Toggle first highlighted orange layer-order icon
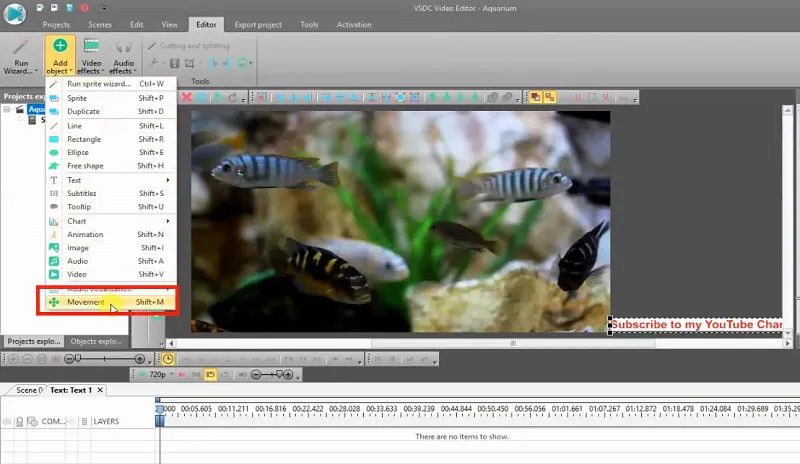The height and width of the screenshot is (464, 800). (535, 97)
